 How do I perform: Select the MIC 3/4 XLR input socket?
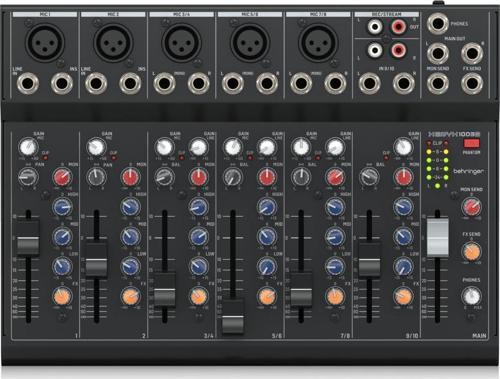tap(182, 42)
